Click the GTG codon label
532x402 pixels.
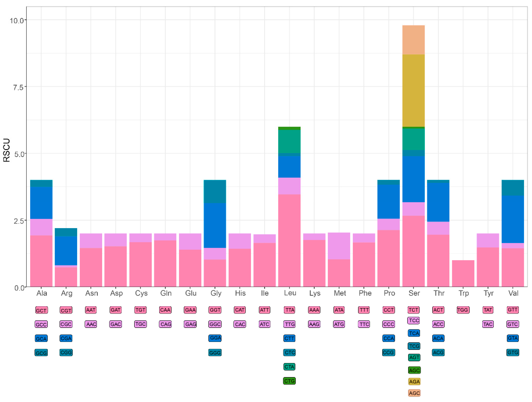(513, 352)
